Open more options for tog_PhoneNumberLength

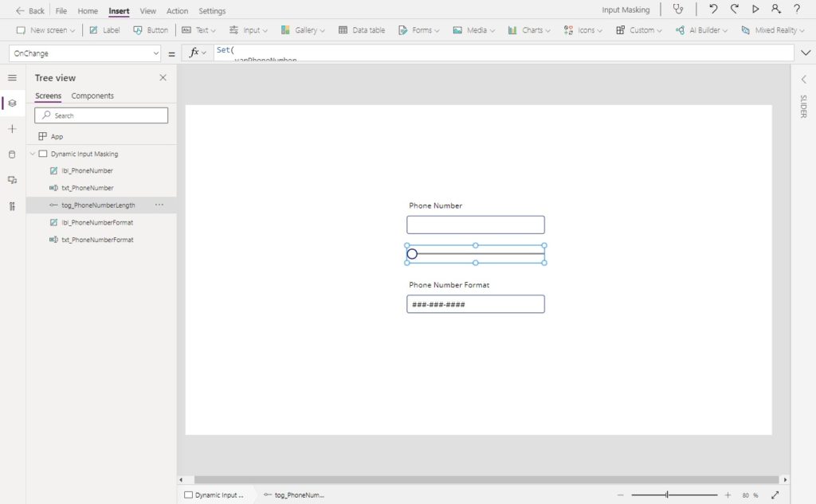[159, 205]
